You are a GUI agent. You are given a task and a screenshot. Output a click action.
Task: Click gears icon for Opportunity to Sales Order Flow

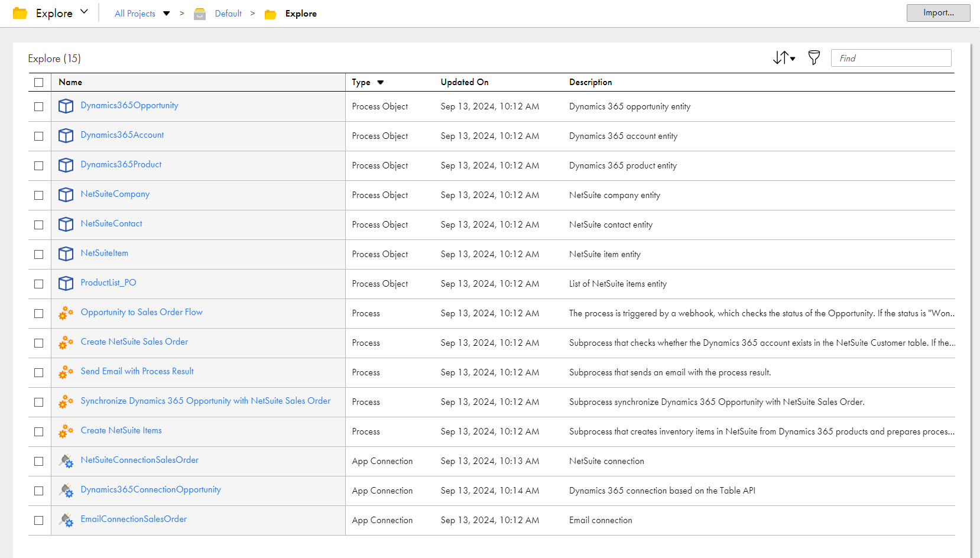[x=66, y=313]
